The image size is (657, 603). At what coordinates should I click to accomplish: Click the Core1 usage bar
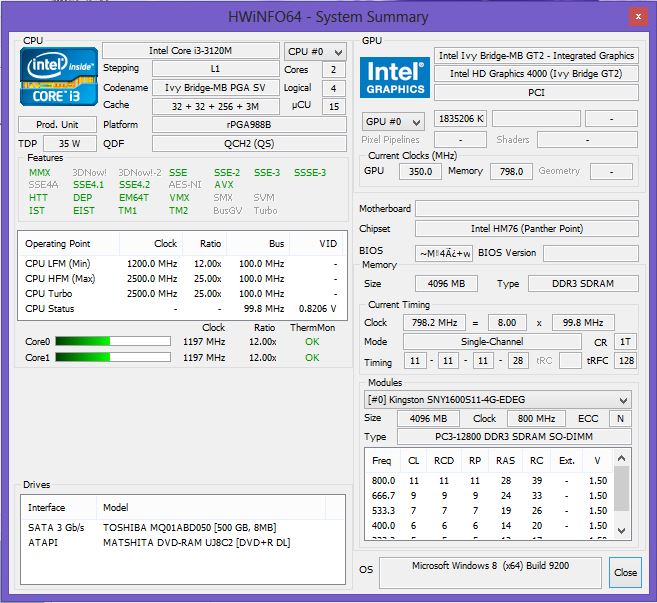pos(113,357)
